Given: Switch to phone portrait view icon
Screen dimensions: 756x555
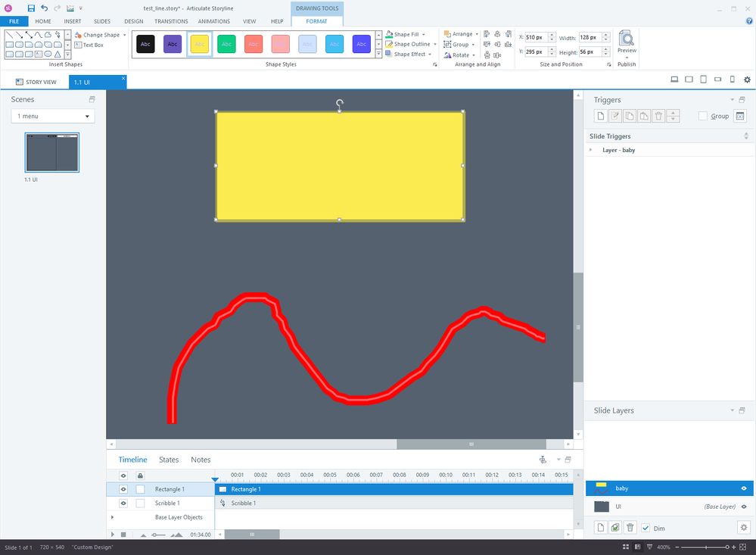Looking at the screenshot, I should (x=733, y=80).
